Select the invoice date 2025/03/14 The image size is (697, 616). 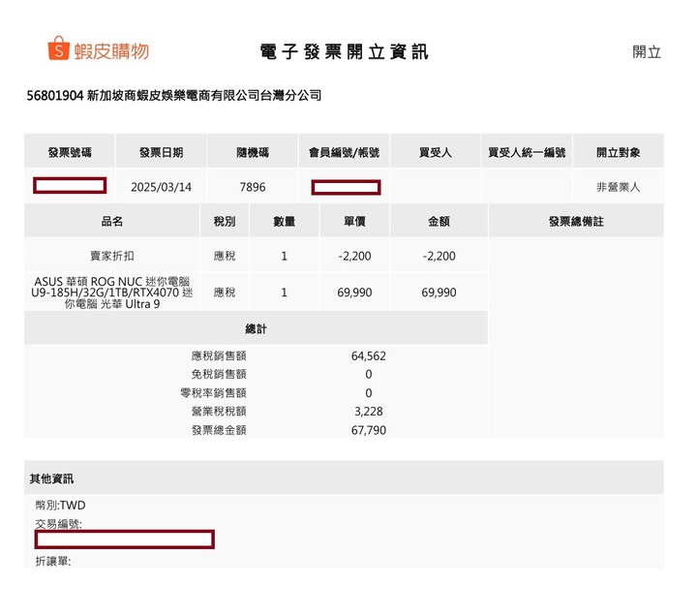161,187
